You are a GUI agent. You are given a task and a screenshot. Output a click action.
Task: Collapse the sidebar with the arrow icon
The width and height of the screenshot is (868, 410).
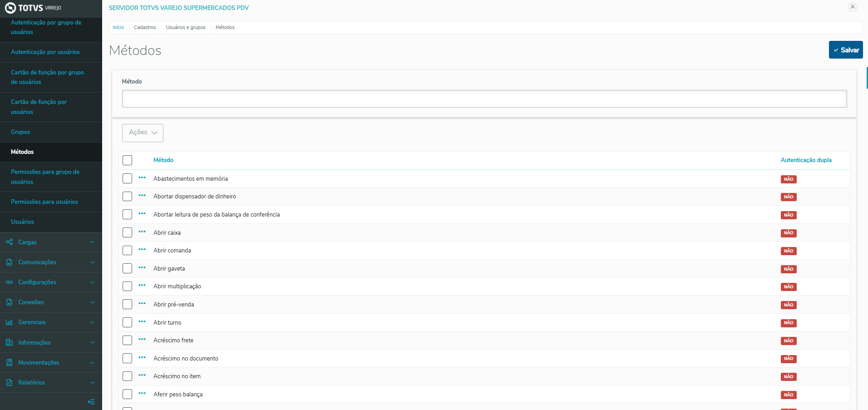coord(91,402)
